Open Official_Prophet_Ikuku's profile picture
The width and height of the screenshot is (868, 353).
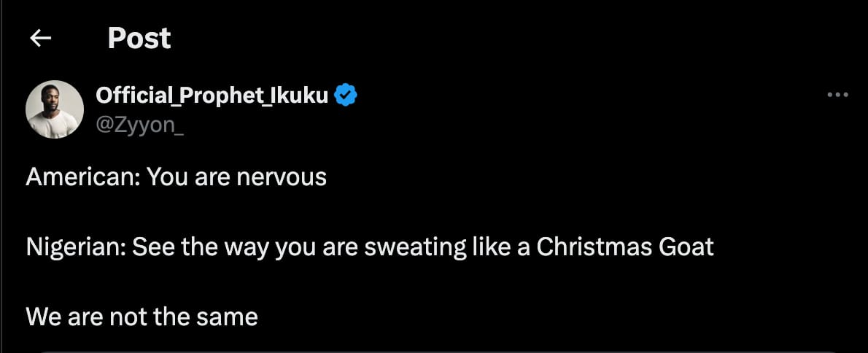(54, 109)
